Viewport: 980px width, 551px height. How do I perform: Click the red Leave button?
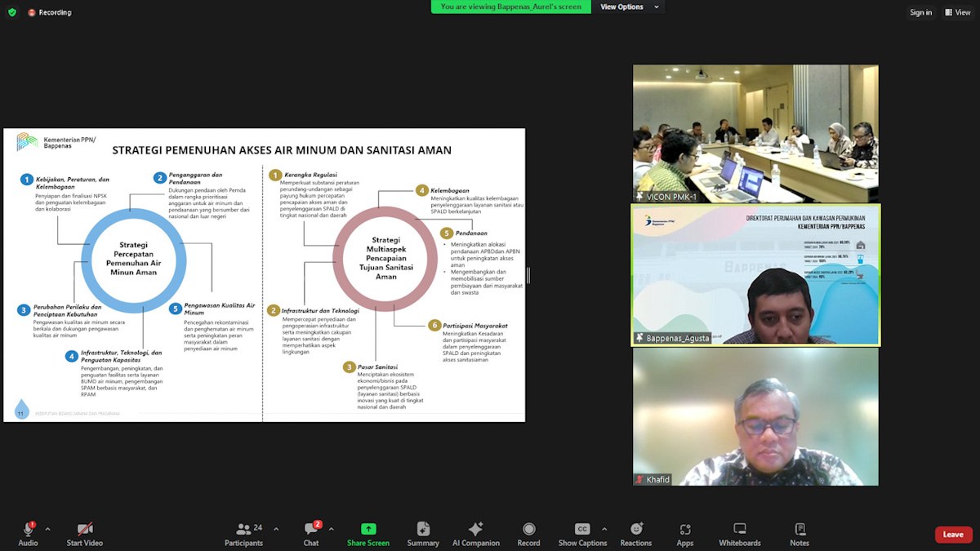coord(953,535)
